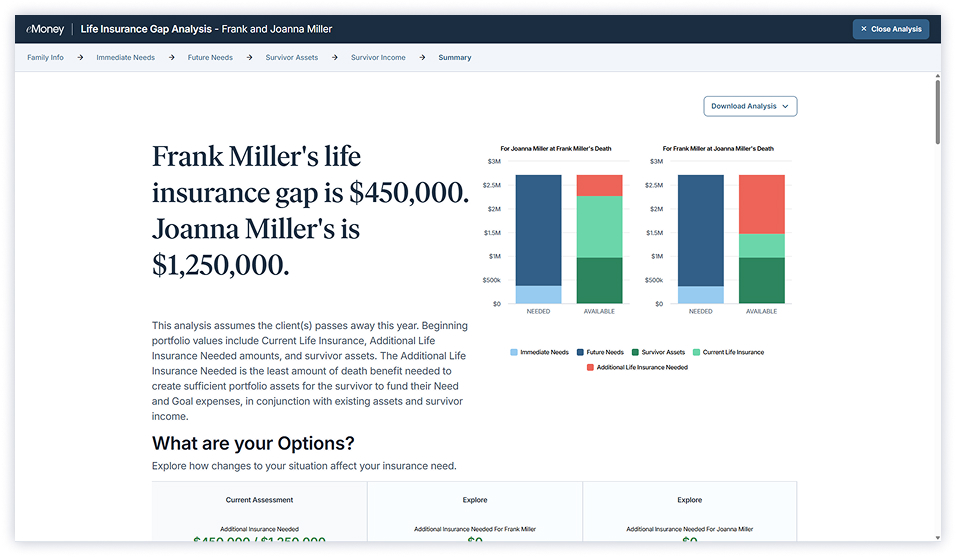Select the Summary breadcrumb step

[454, 58]
